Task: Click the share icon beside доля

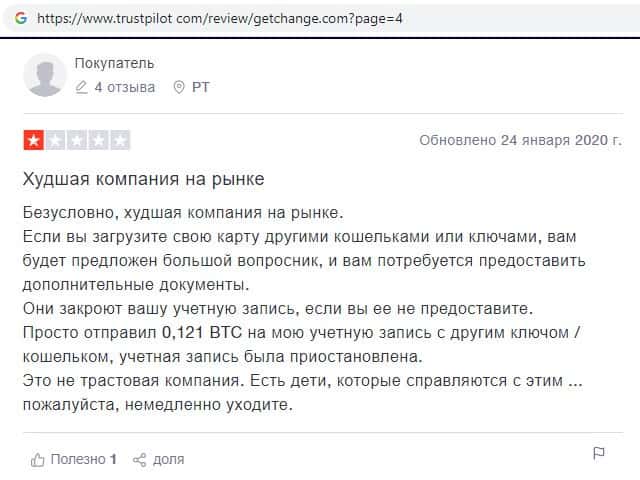Action: tap(139, 459)
